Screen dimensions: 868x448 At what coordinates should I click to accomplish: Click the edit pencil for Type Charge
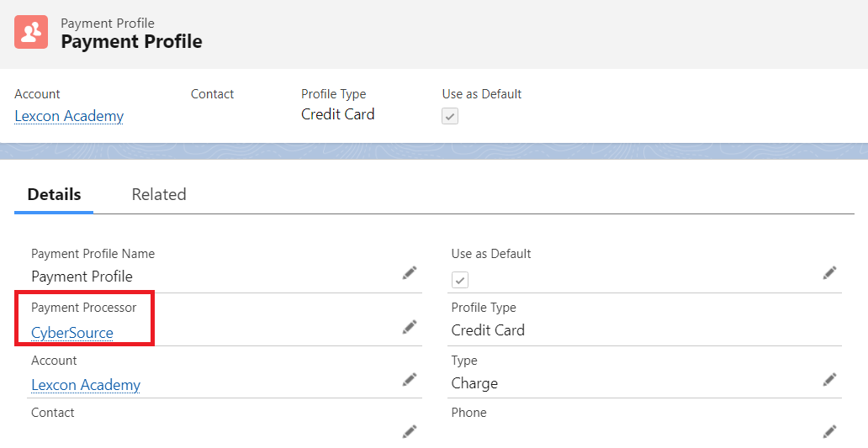point(829,380)
